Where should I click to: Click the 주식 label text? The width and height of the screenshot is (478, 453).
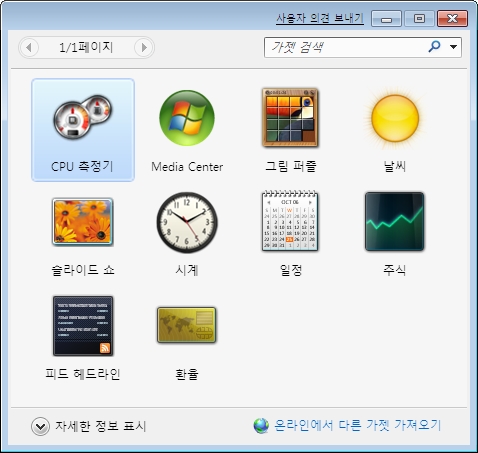[395, 269]
